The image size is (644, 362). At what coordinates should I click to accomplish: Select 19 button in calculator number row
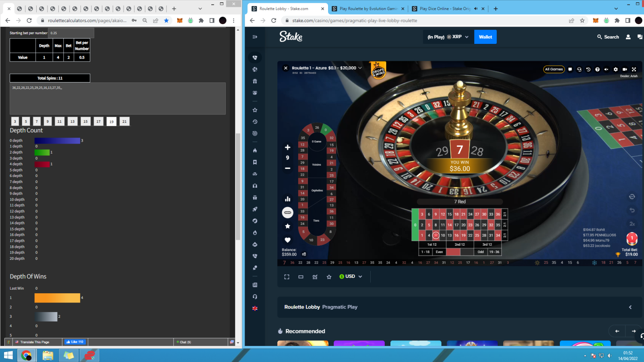coord(111,121)
